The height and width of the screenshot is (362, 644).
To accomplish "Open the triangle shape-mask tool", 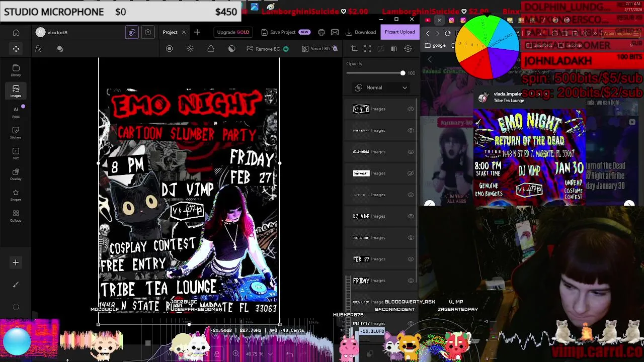I will [211, 49].
